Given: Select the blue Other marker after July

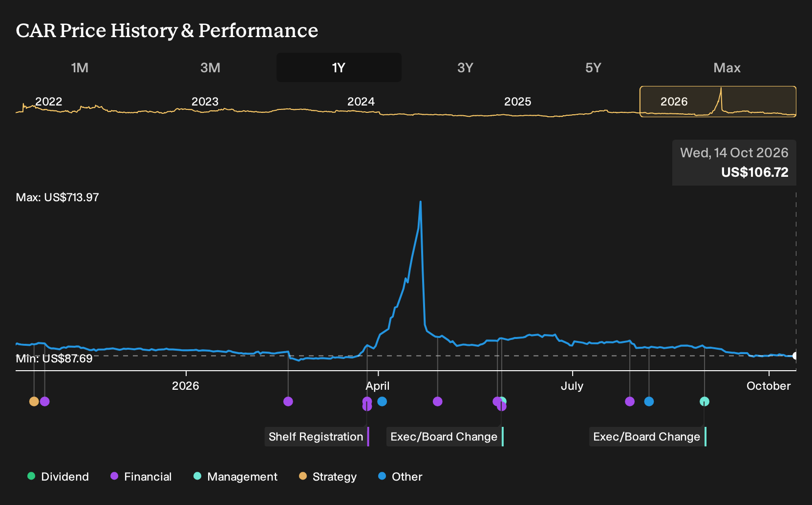Looking at the screenshot, I should click(x=649, y=401).
